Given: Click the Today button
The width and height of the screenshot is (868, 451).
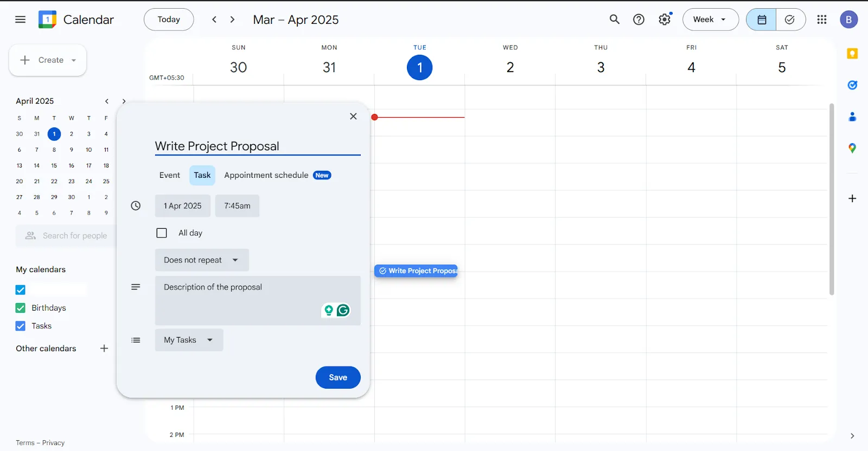Looking at the screenshot, I should coord(169,20).
